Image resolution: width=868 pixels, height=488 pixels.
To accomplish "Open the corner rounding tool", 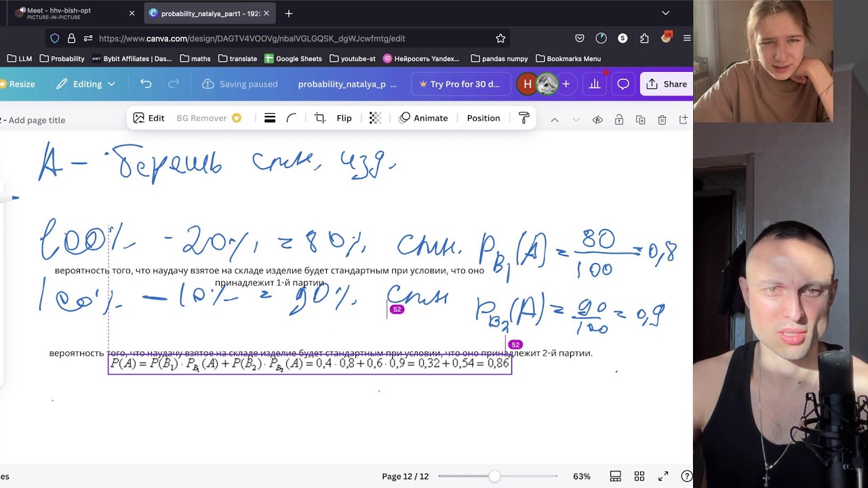I will pos(292,118).
